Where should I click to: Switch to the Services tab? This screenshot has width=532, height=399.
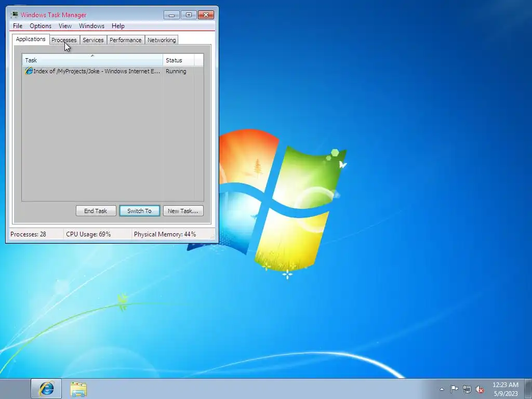(93, 40)
